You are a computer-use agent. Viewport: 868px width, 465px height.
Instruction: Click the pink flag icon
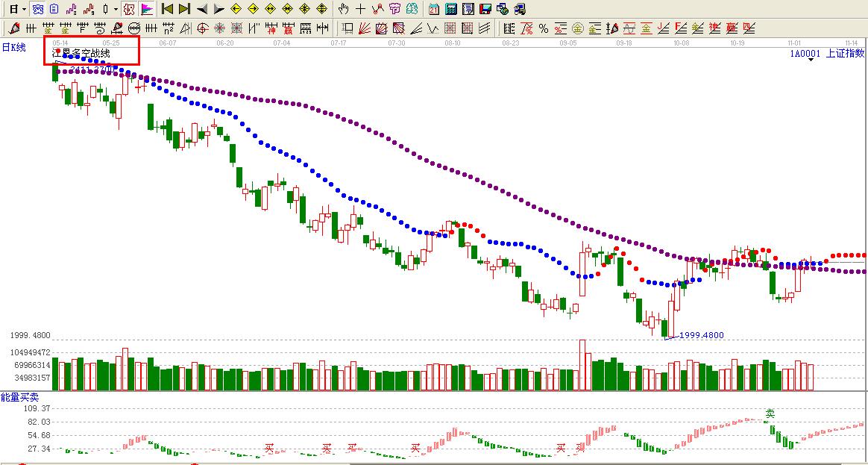pyautogui.click(x=147, y=9)
